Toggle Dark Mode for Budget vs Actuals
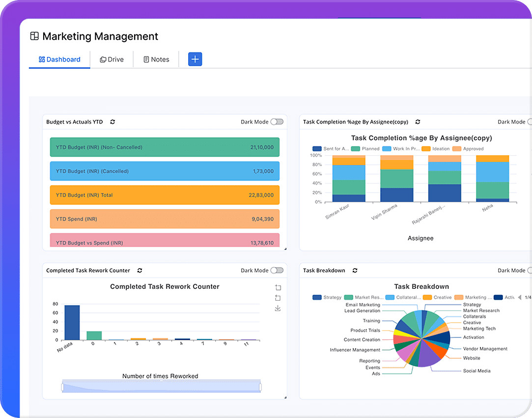 277,122
